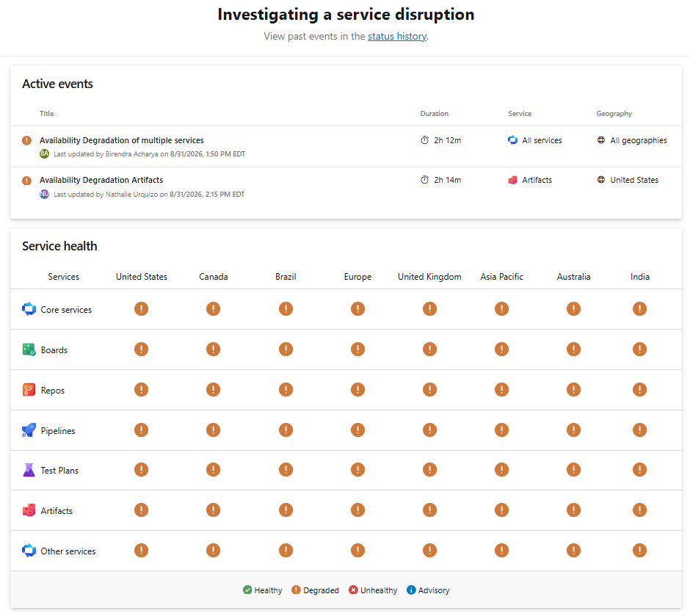Click degraded icon beside multiple services event
The image size is (690, 616).
pyautogui.click(x=27, y=140)
